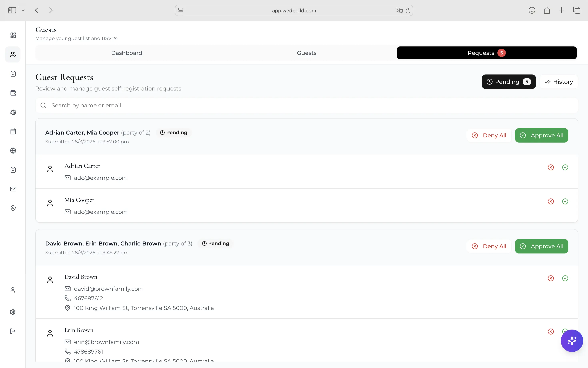Deny David Brown's request with red X
Screen dimensions: 588x368
[551, 279]
